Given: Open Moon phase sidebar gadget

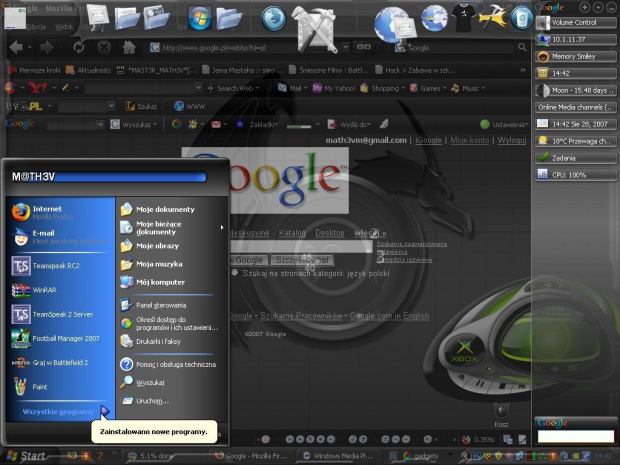Looking at the screenshot, I should pyautogui.click(x=575, y=90).
